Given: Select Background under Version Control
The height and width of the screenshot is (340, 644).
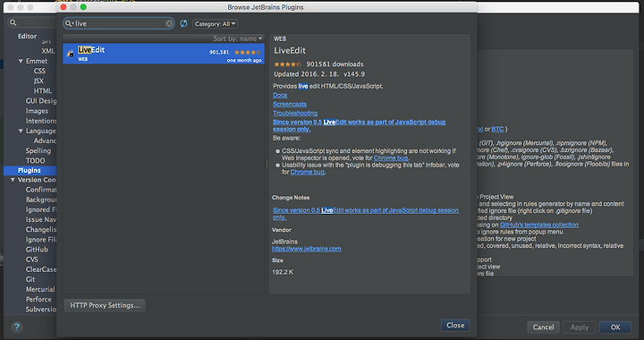Looking at the screenshot, I should [40, 200].
